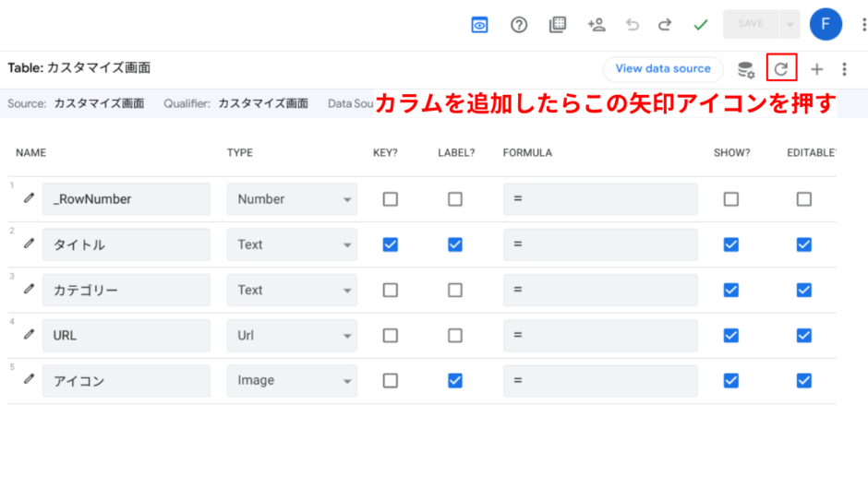Open the data source settings icon

coord(745,69)
